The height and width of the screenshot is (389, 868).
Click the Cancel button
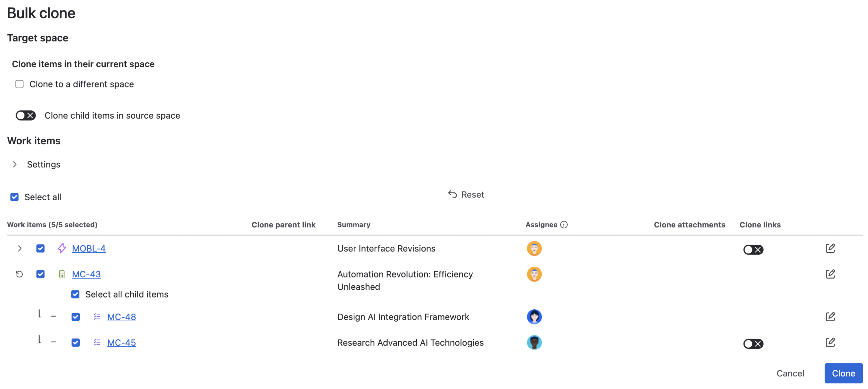tap(790, 373)
